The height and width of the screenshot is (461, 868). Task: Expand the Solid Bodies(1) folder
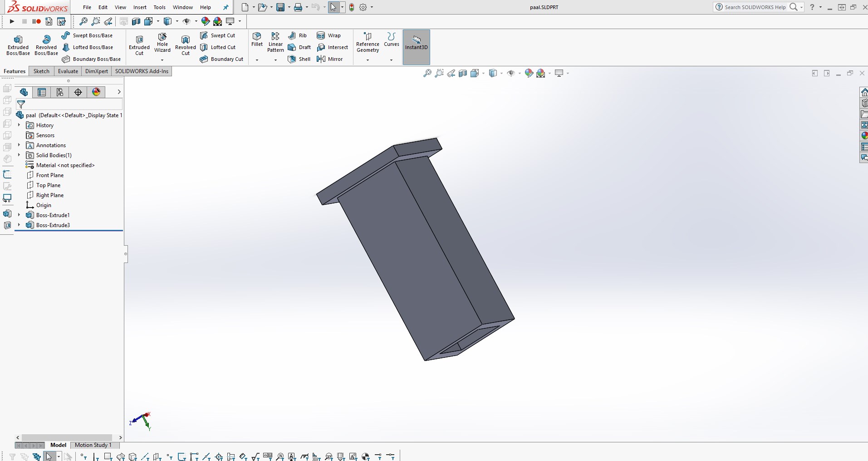click(x=19, y=155)
